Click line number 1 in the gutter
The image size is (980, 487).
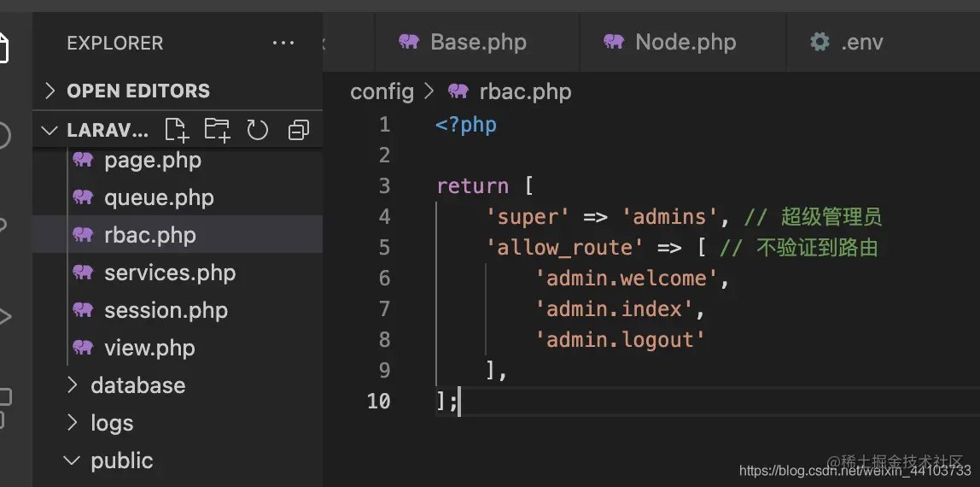pyautogui.click(x=384, y=125)
